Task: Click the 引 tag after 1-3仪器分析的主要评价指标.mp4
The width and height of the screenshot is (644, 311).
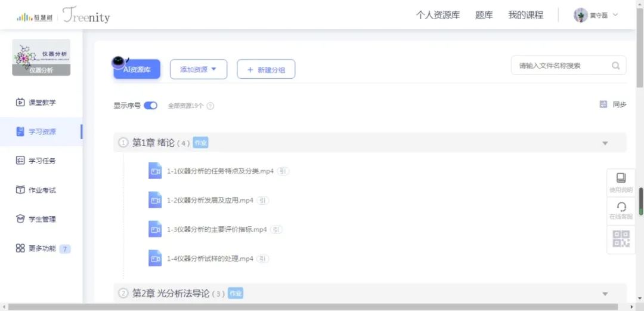Action: [277, 230]
